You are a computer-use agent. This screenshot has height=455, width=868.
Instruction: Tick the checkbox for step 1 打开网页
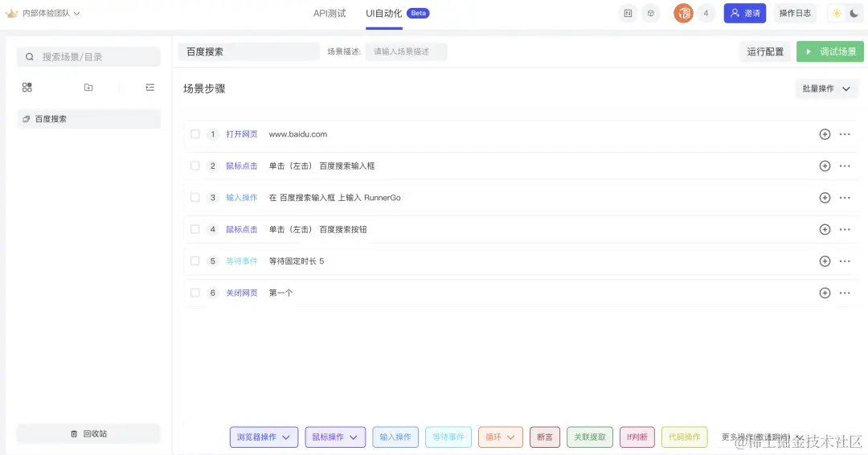coord(194,134)
